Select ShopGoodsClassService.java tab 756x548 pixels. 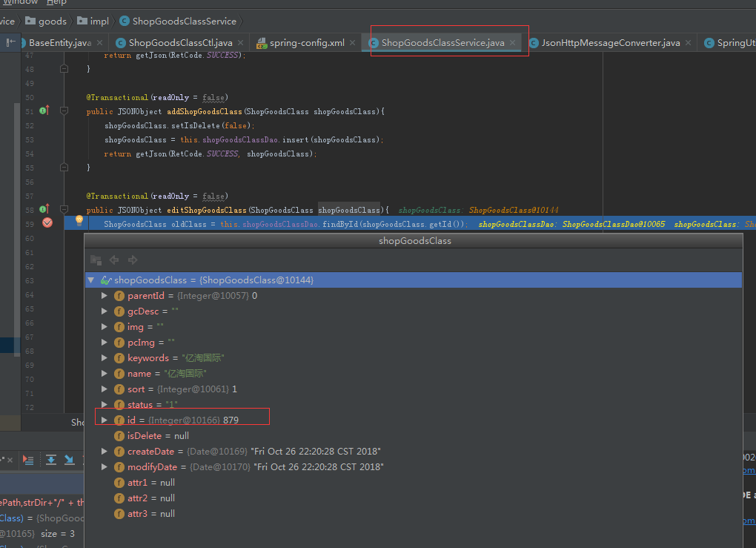click(x=442, y=42)
